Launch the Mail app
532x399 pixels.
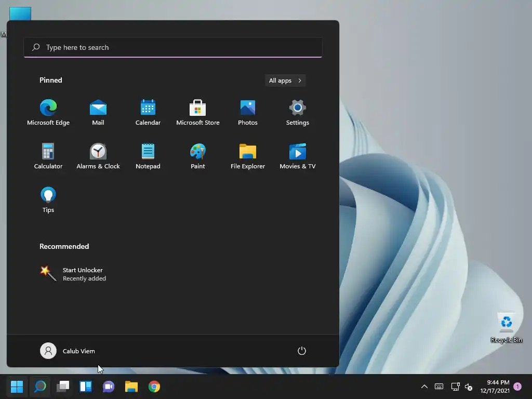click(x=98, y=113)
